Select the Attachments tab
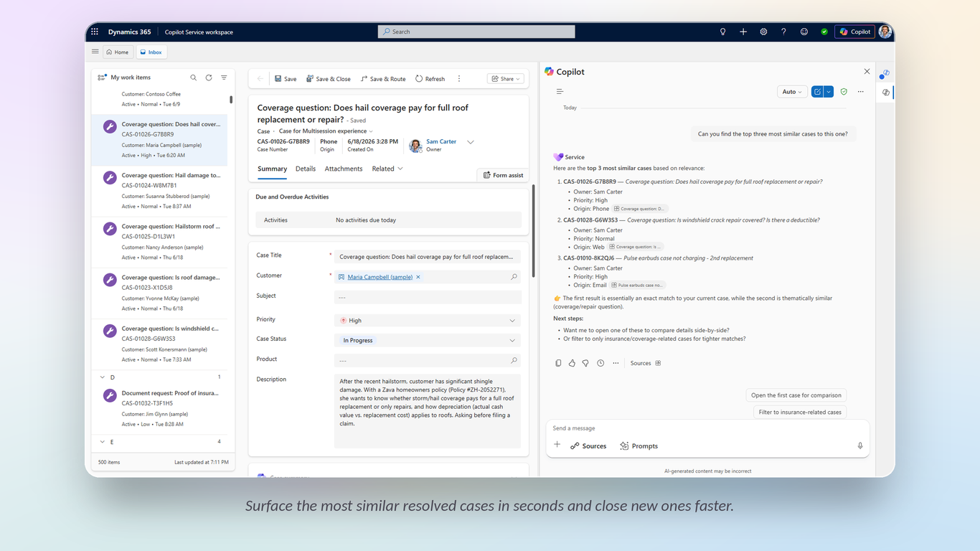The width and height of the screenshot is (980, 551). click(344, 169)
